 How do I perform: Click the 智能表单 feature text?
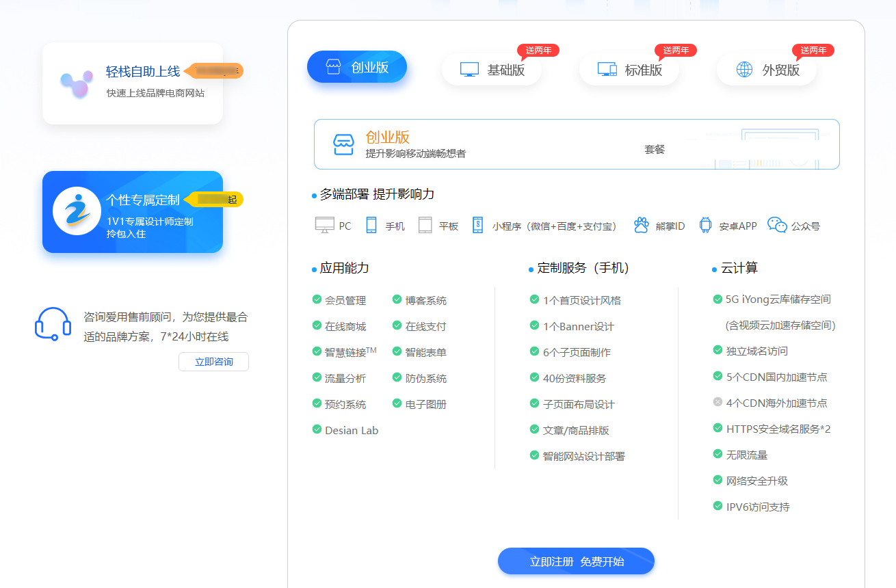click(425, 352)
